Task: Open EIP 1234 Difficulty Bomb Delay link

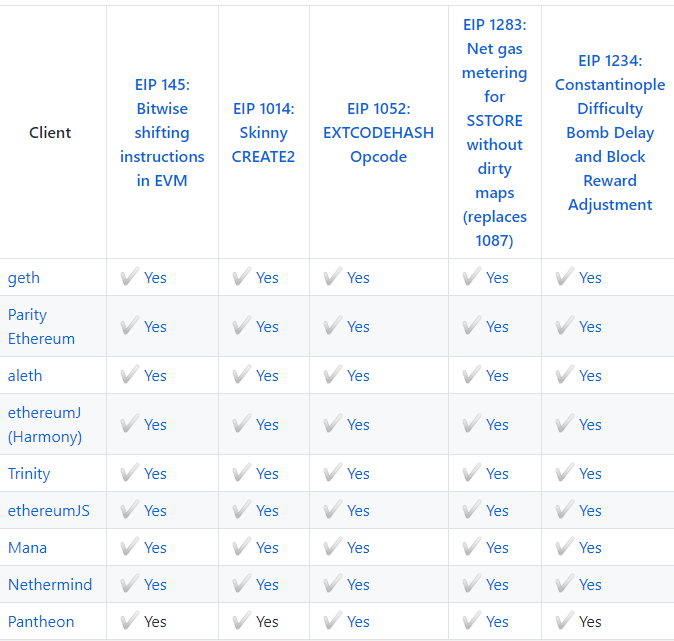Action: tap(610, 132)
